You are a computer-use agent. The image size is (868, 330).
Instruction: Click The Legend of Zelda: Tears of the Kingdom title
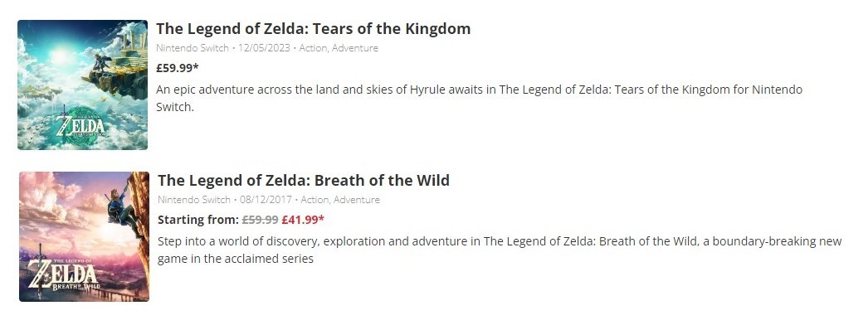tap(314, 29)
